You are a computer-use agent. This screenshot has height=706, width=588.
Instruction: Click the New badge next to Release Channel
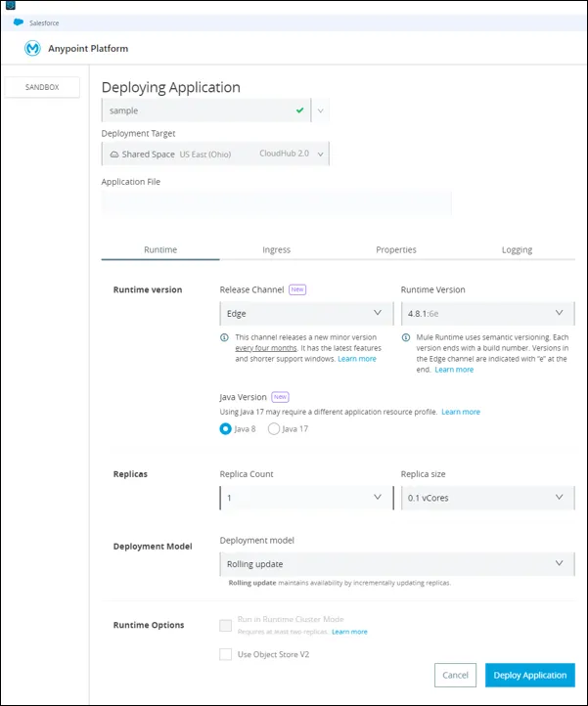[296, 289]
